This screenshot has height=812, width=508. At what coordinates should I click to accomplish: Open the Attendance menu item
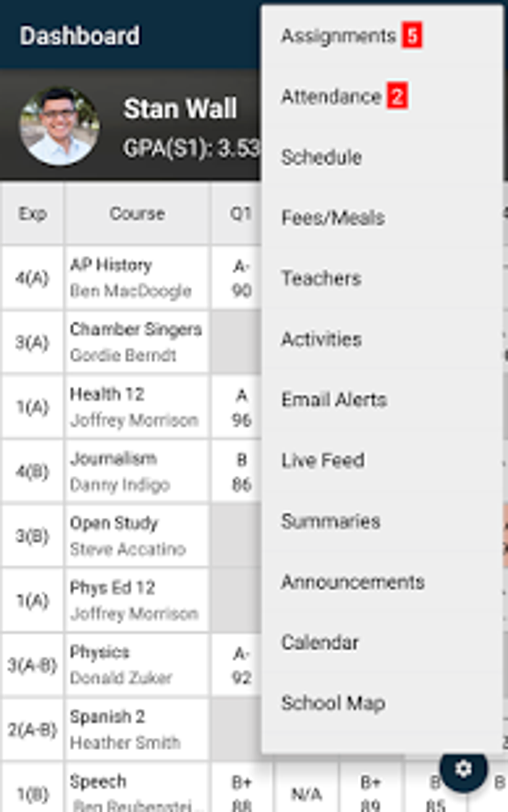pos(330,96)
